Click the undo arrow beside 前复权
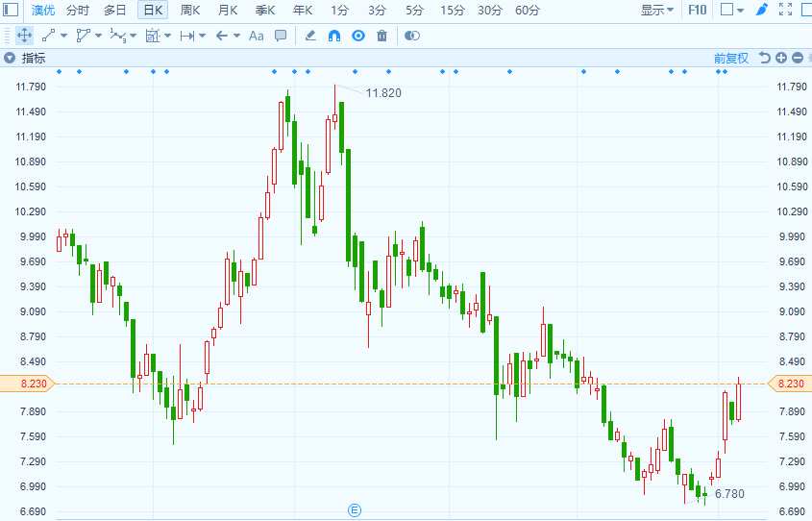The image size is (812, 521). 764,58
